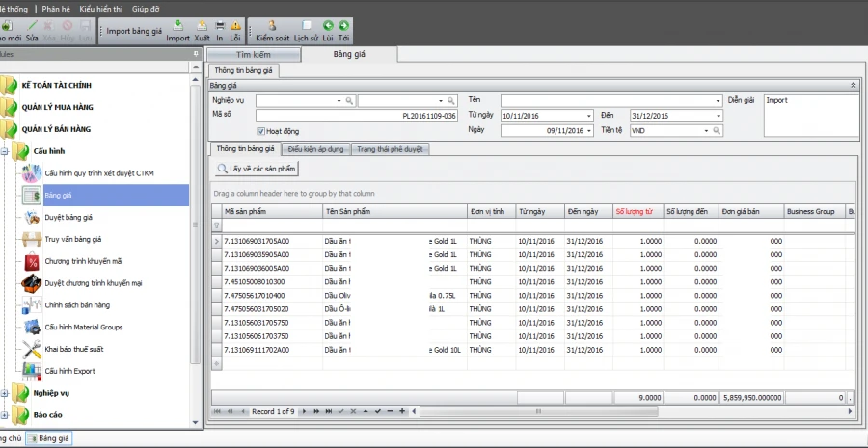Click grid horizontal scrollbar right arrow

click(x=851, y=411)
